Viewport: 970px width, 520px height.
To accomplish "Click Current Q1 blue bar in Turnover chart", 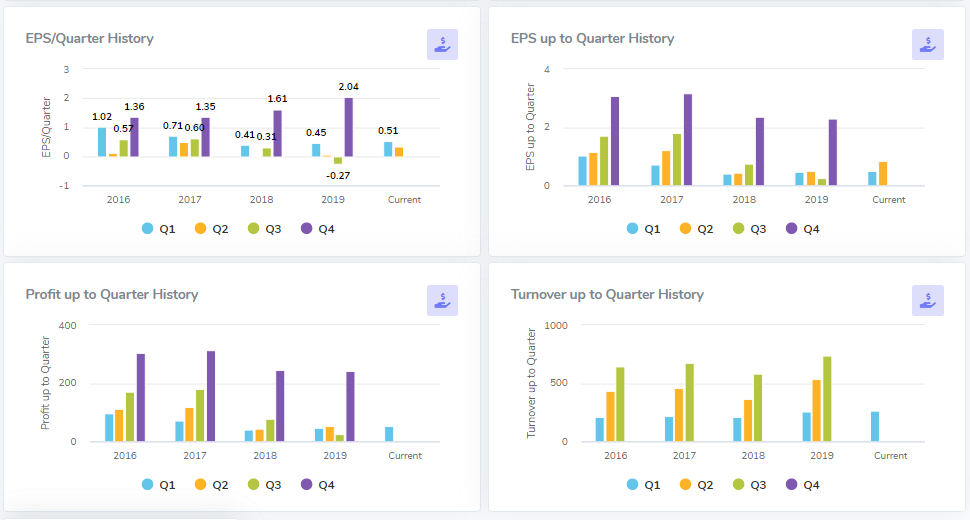I will pos(875,427).
